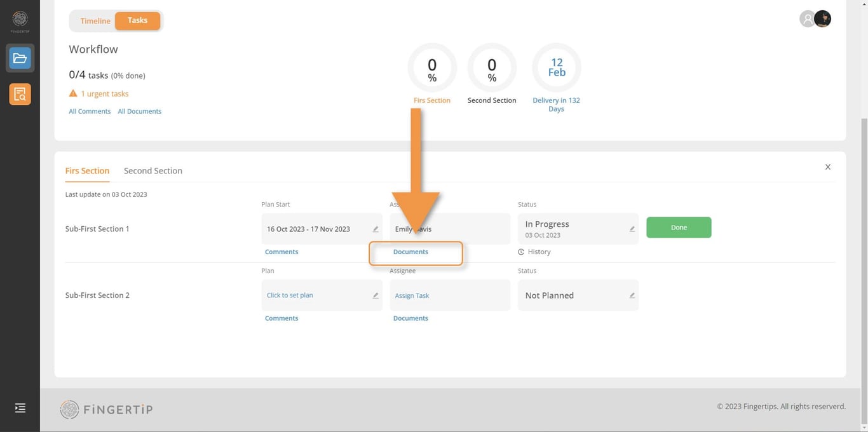The width and height of the screenshot is (868, 432).
Task: Open All Comments link
Action: click(90, 111)
